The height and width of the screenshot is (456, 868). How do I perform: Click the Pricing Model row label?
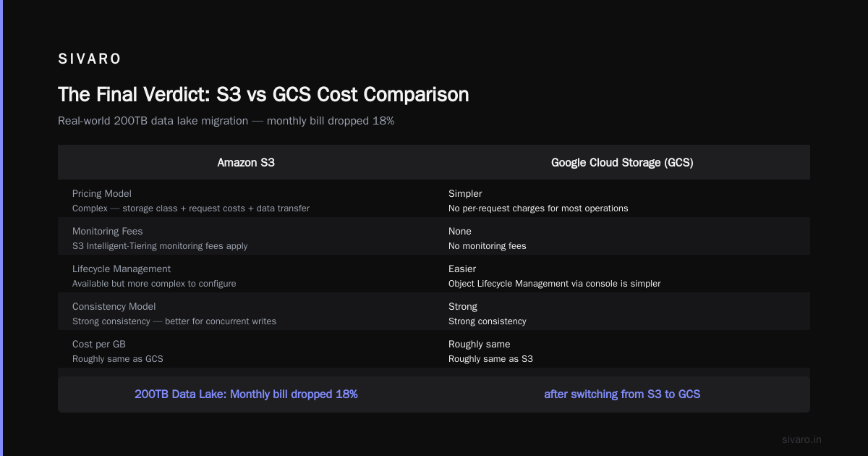point(102,193)
